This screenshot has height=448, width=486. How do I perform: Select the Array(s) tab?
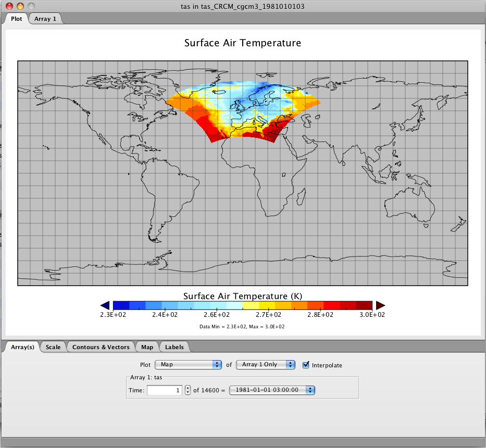pyautogui.click(x=22, y=347)
